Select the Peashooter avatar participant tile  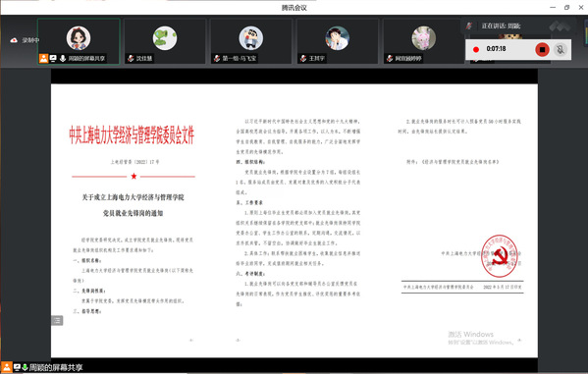coord(165,41)
